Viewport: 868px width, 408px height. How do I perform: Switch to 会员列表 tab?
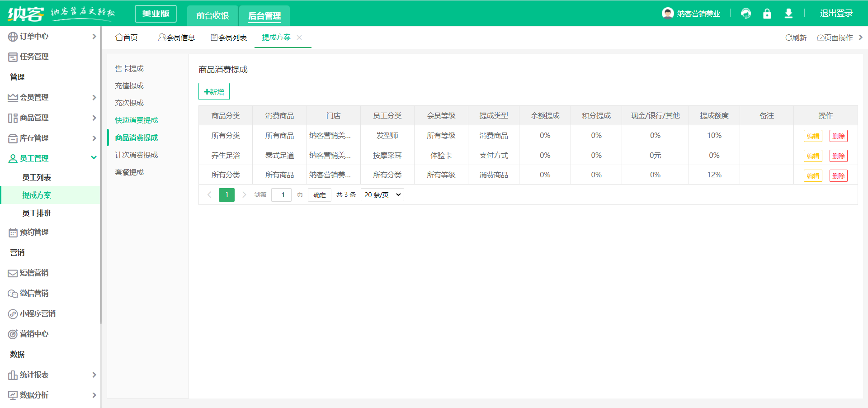click(229, 38)
